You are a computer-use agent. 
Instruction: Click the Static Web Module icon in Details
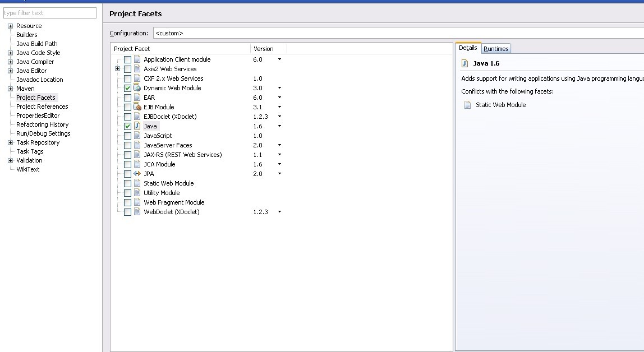467,105
